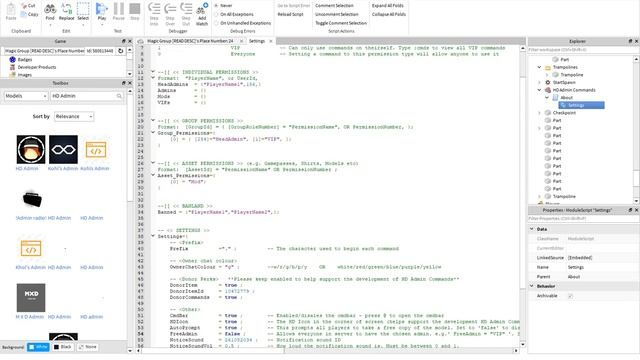
Task: Set Toolbox background to White
Action: coord(38,347)
